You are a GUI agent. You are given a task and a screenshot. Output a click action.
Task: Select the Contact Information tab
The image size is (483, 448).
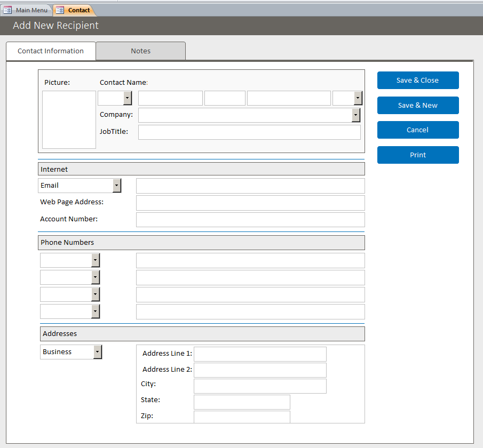click(50, 51)
